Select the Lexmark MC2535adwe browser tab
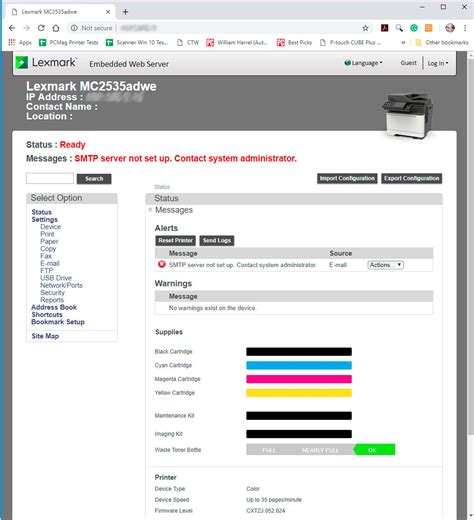 coord(60,12)
